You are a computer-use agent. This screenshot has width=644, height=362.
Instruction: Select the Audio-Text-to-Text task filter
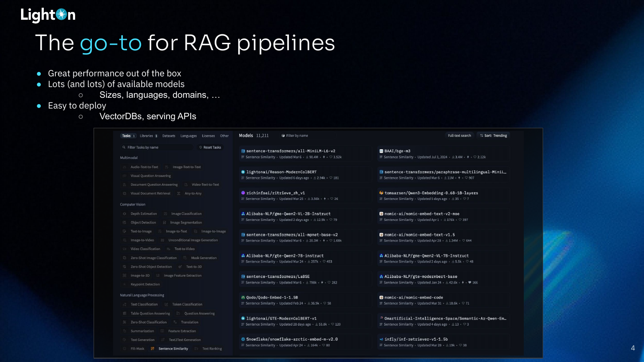(x=140, y=167)
